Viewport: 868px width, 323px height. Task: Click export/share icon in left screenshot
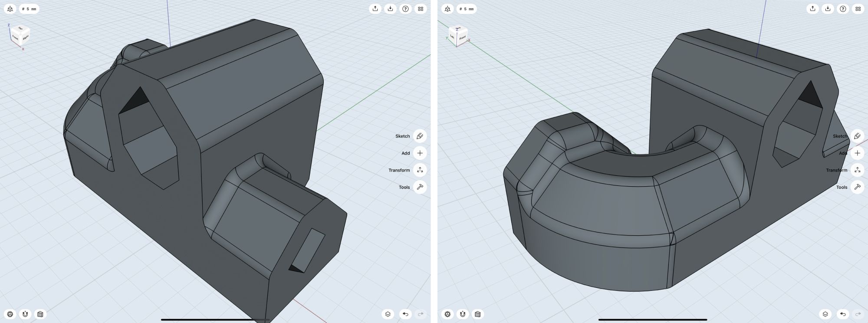[x=375, y=9]
